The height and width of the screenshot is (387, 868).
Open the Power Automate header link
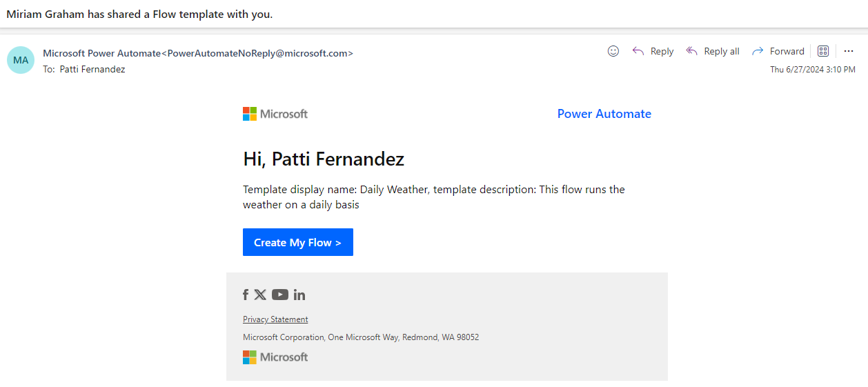[604, 114]
